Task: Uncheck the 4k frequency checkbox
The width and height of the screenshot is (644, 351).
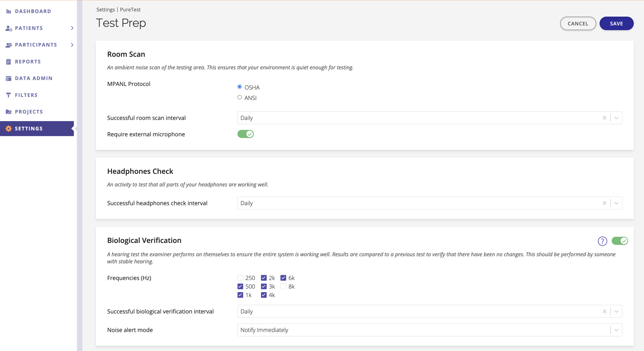Action: (x=264, y=295)
